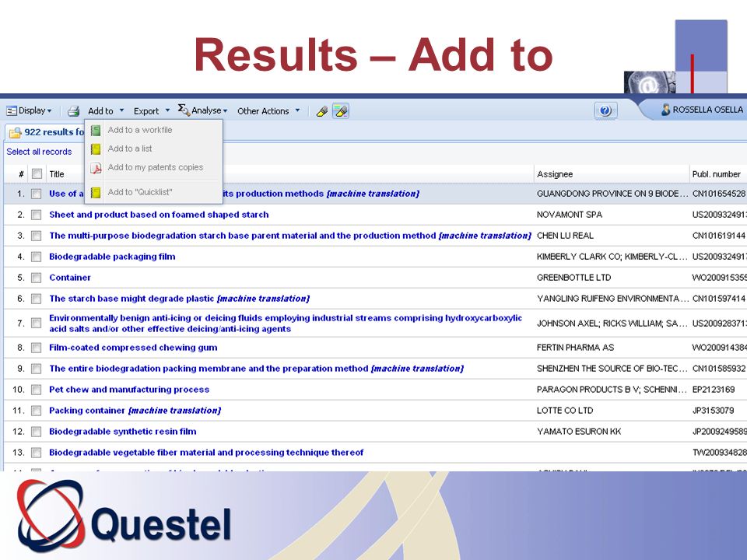Click the printer icon in toolbar

tap(73, 111)
